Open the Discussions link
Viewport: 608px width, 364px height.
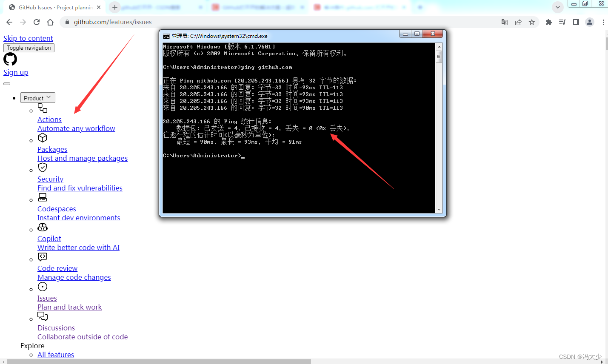click(x=56, y=328)
